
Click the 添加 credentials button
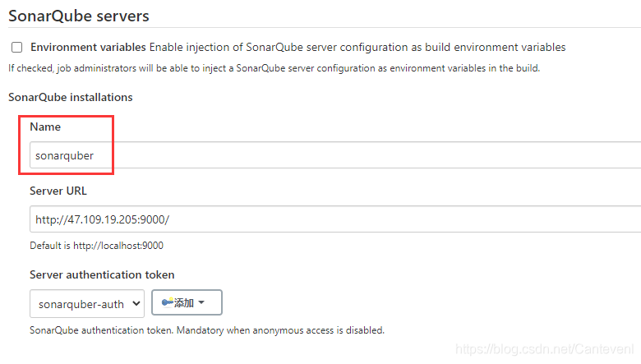pos(187,302)
